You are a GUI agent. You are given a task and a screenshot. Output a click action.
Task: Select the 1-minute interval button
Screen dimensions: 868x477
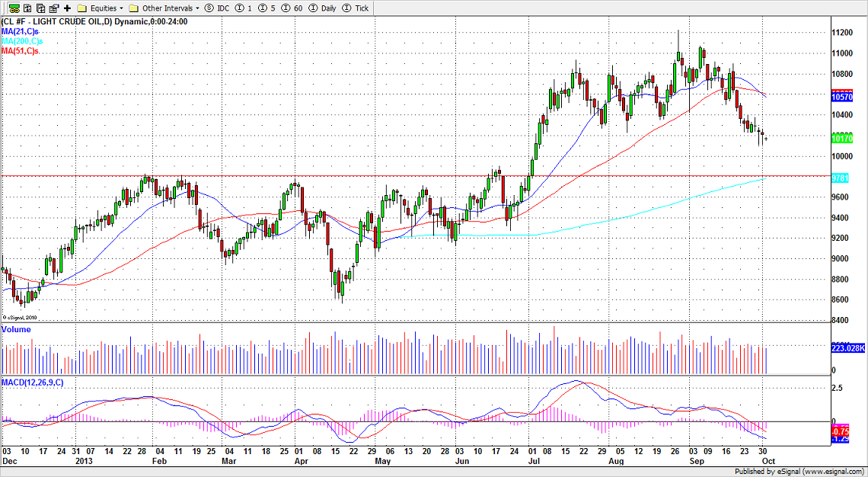pos(244,8)
